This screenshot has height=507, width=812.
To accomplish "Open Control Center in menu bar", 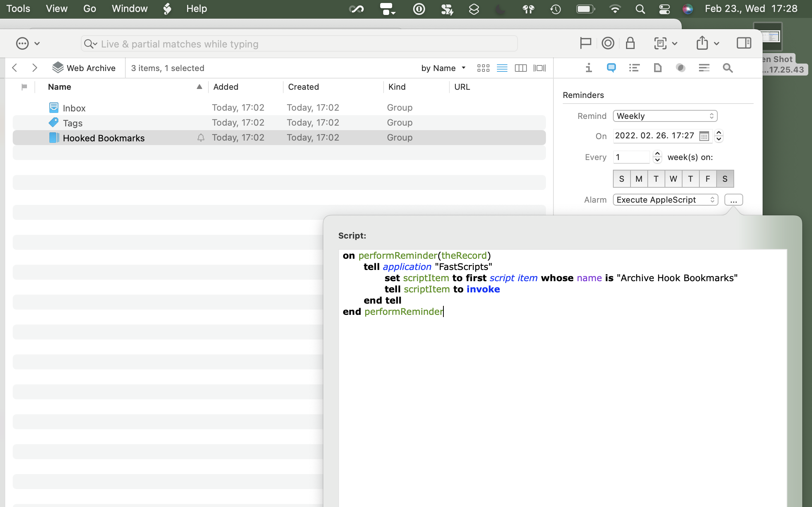I will click(664, 9).
